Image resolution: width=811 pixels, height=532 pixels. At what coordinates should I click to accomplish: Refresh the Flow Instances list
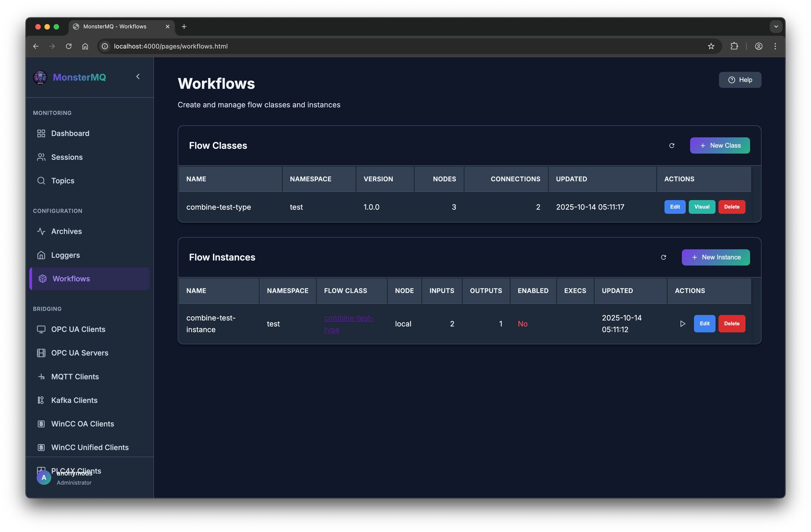click(x=663, y=257)
